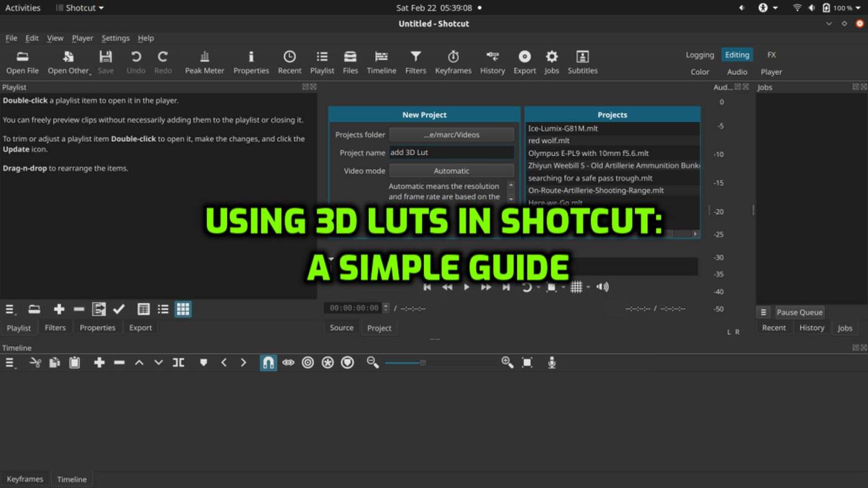Select the Project tab
This screenshot has width=868, height=488.
pos(379,328)
